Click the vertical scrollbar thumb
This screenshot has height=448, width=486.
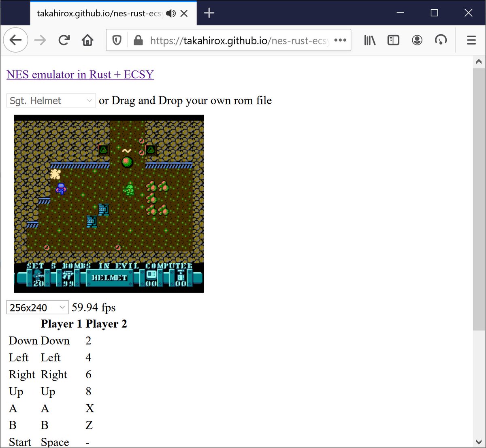(479, 199)
